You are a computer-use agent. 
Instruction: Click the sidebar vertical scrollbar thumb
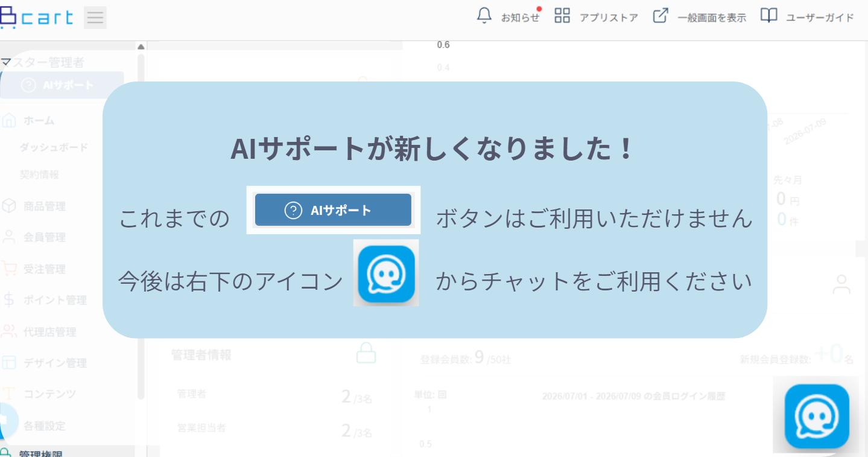pyautogui.click(x=141, y=226)
